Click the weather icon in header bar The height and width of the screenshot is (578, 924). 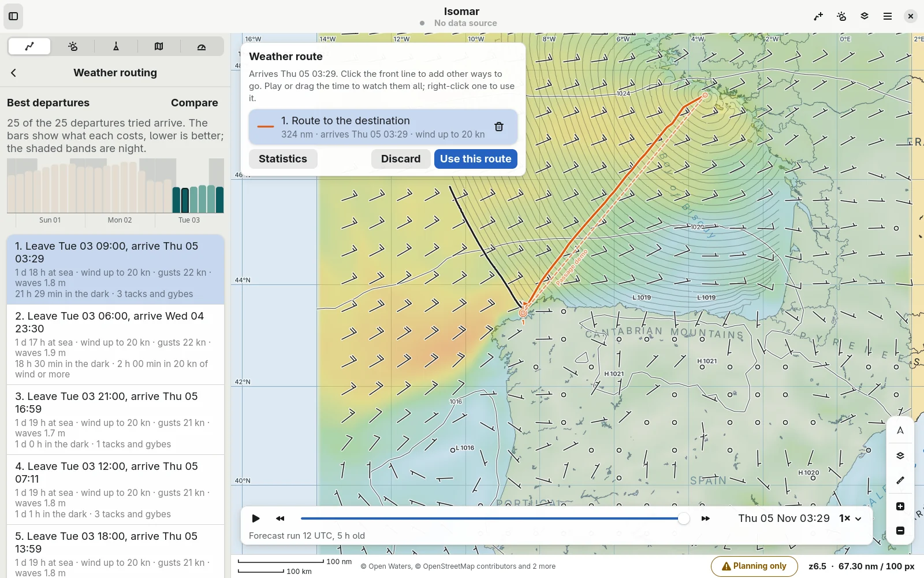(x=841, y=16)
